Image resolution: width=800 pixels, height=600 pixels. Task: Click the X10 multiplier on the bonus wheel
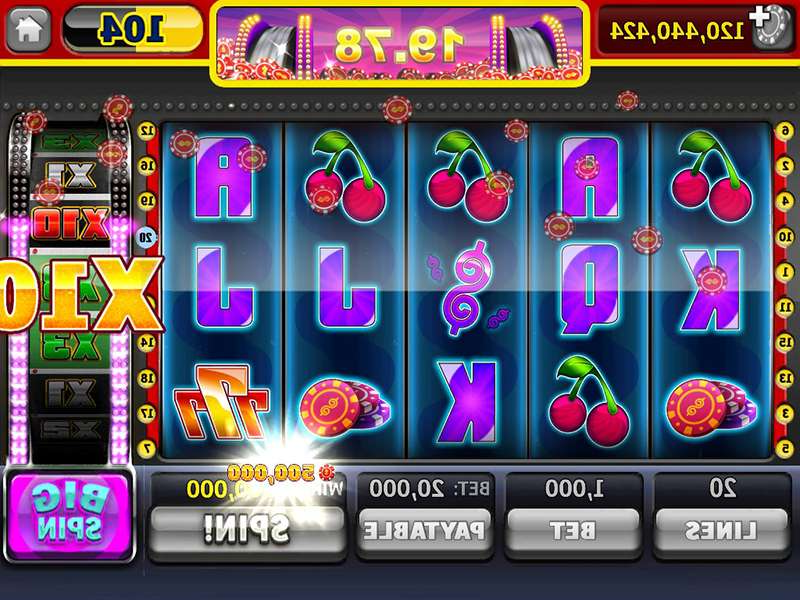pyautogui.click(x=71, y=223)
